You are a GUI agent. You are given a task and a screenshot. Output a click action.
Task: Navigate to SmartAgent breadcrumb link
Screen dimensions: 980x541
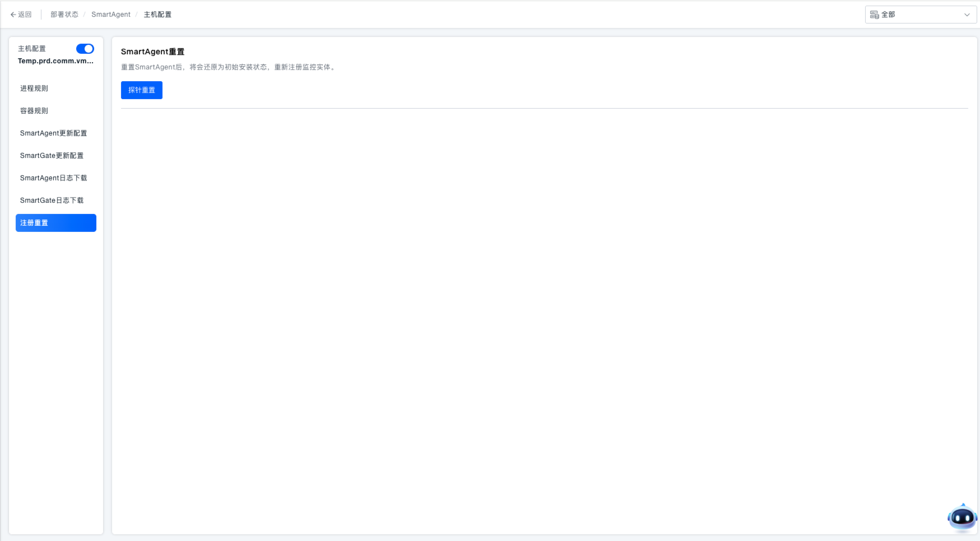pyautogui.click(x=111, y=15)
